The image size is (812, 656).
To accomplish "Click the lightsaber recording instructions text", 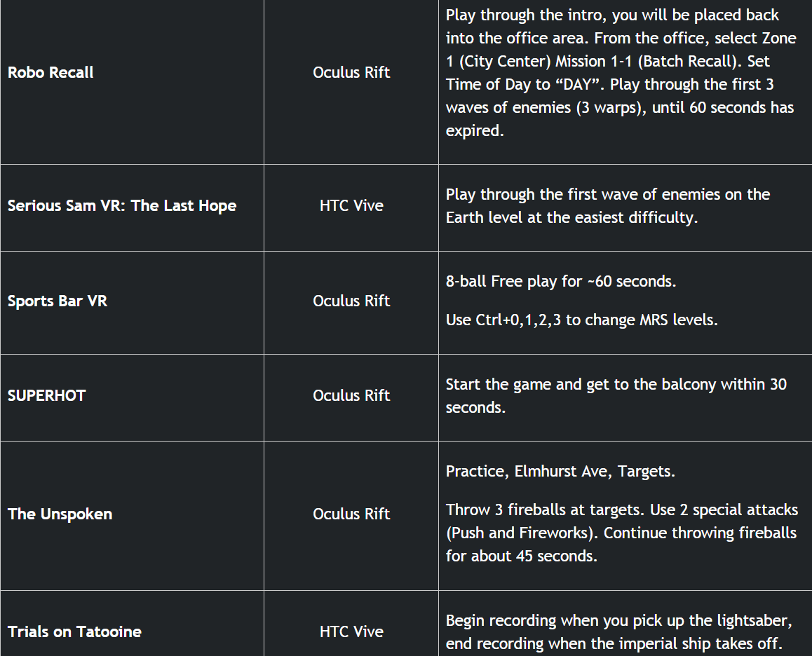I will [618, 632].
